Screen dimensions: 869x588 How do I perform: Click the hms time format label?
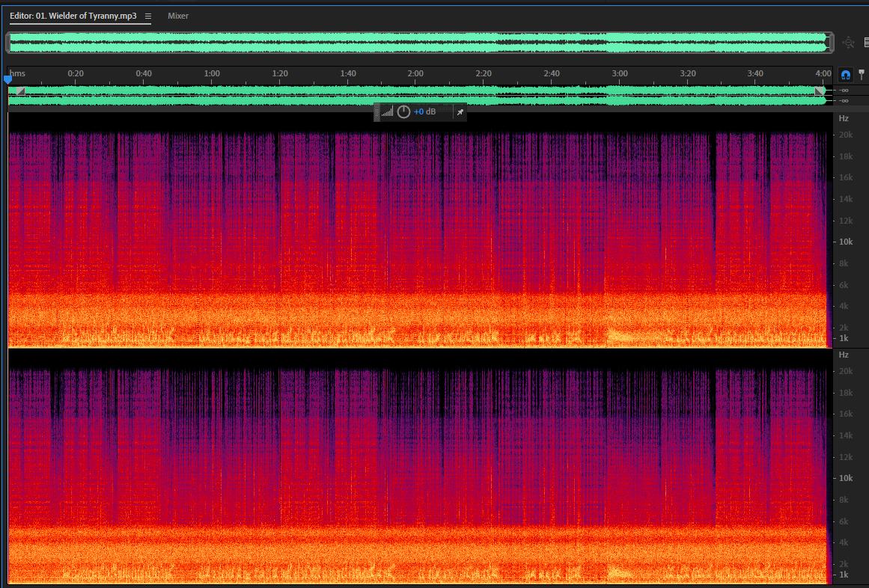click(x=17, y=73)
